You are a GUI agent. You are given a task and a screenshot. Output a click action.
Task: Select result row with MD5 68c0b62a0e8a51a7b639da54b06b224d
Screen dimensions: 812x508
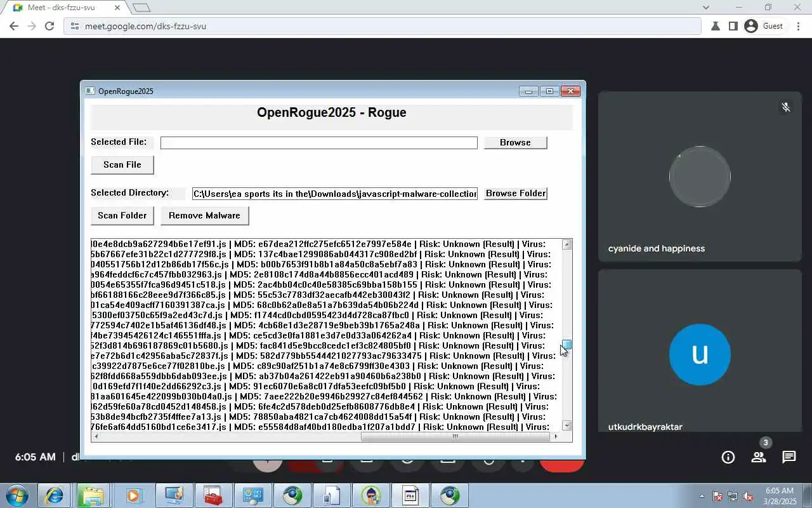pyautogui.click(x=327, y=305)
